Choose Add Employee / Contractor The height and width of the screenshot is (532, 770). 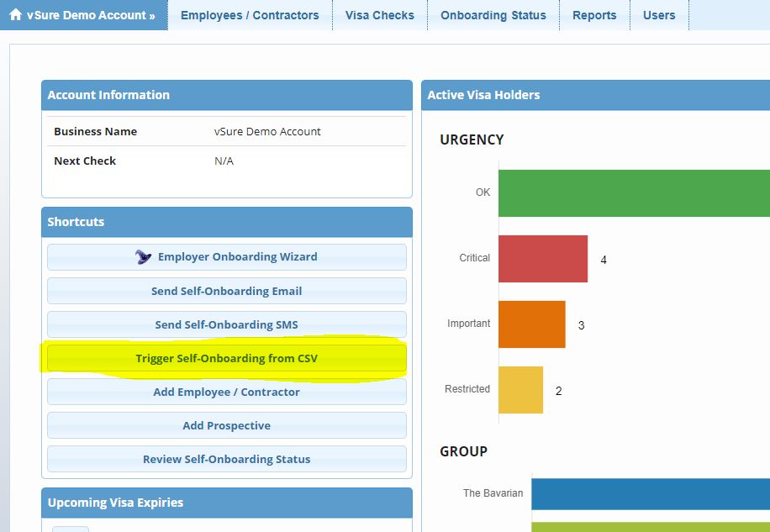[226, 392]
